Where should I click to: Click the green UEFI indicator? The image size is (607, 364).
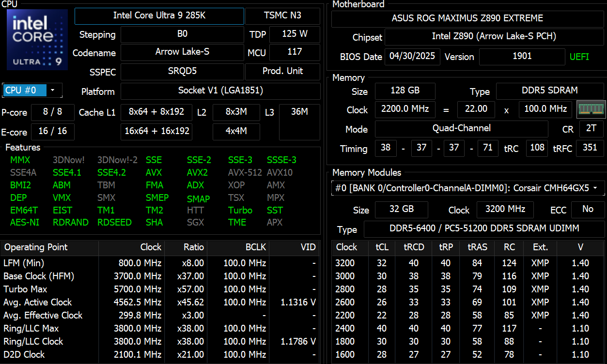(579, 57)
